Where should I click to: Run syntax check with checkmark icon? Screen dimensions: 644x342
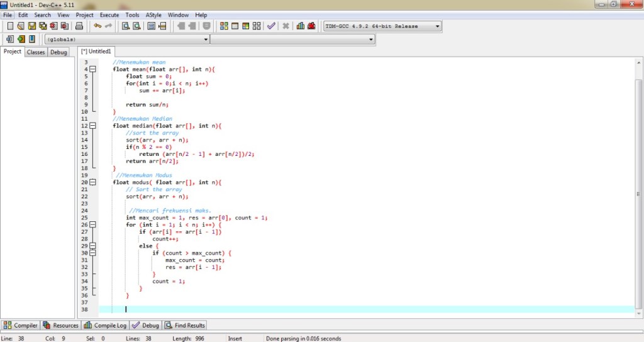tap(271, 26)
